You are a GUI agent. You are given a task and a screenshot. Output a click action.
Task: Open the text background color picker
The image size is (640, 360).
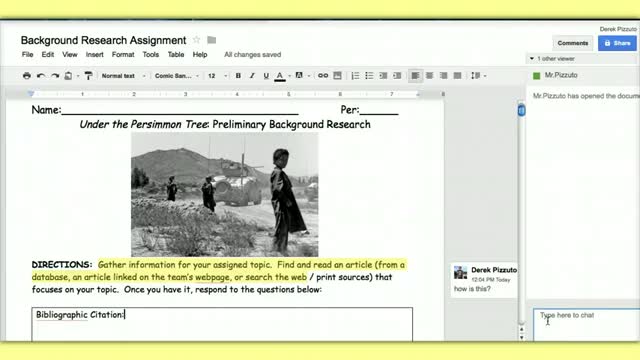299,76
